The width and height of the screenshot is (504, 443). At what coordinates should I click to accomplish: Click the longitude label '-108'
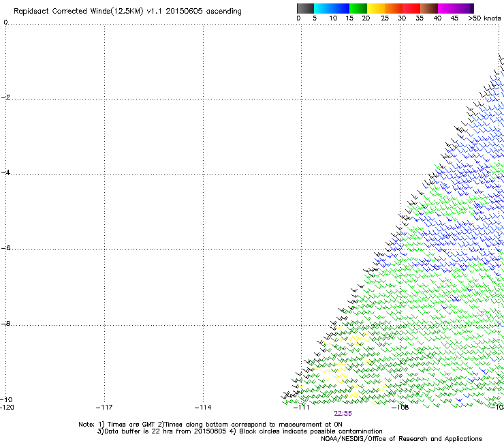400,408
